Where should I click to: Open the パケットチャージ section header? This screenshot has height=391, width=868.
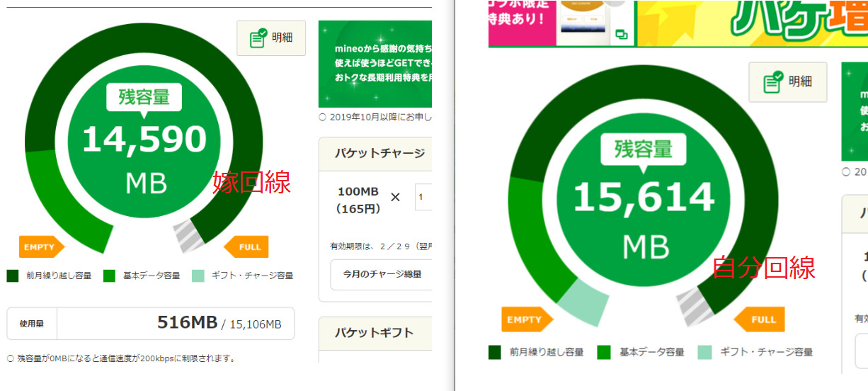(375, 154)
